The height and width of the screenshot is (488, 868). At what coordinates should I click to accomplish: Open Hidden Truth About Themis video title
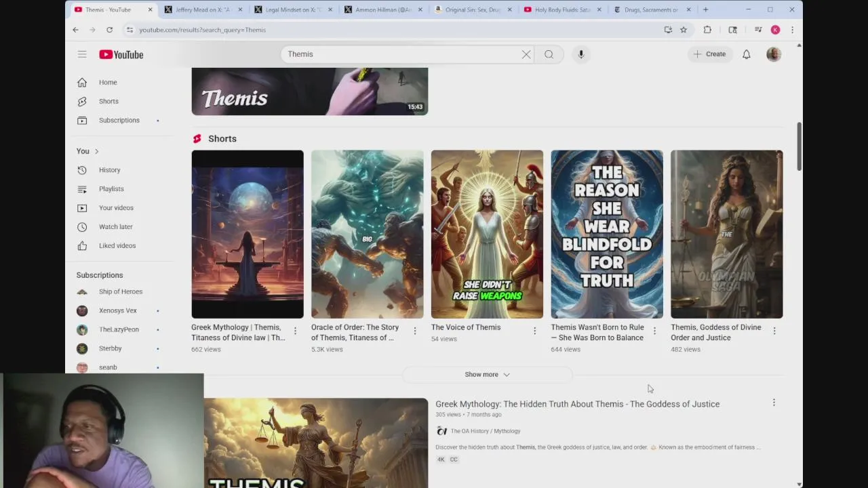tap(578, 404)
